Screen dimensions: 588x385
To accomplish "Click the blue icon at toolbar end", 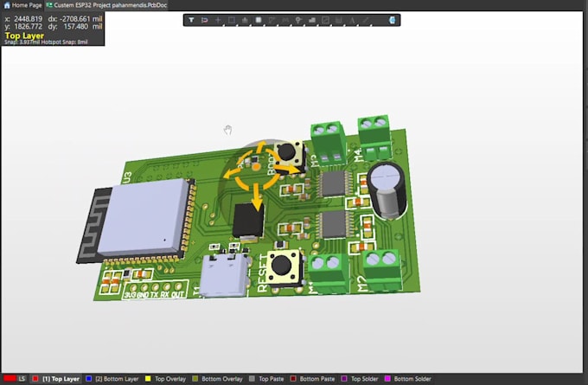I will (x=393, y=20).
